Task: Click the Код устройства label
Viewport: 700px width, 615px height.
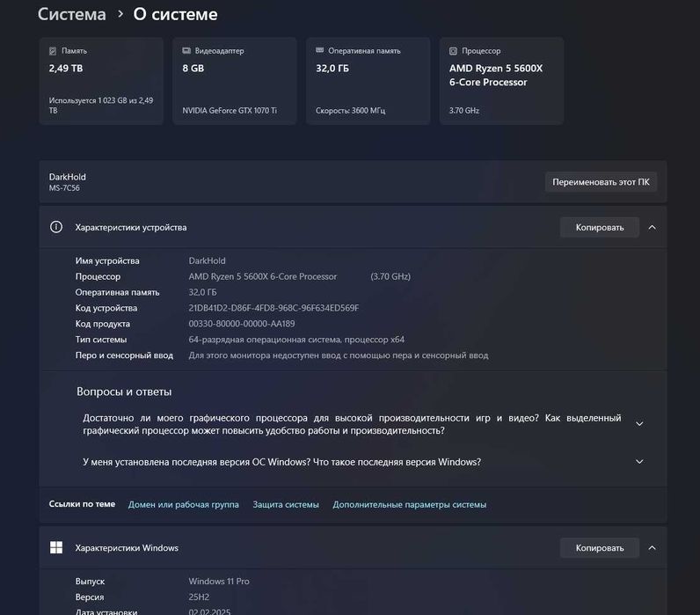Action: (x=106, y=308)
